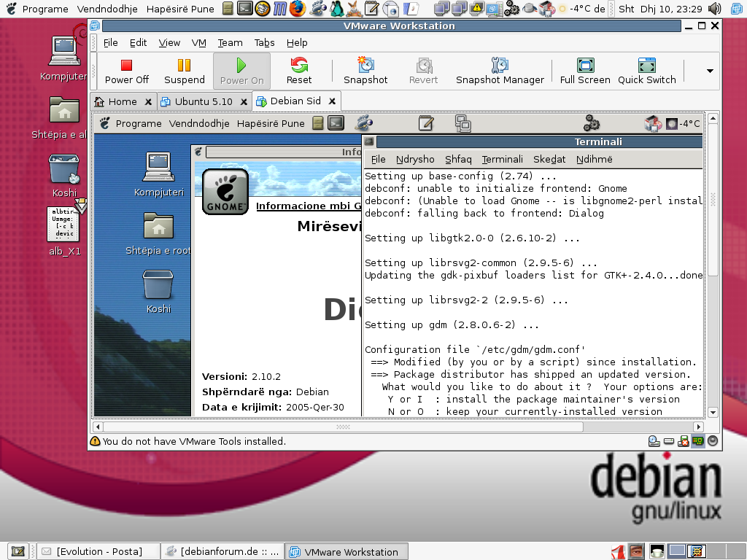
Task: Open the VMware Help menu
Action: 297,43
